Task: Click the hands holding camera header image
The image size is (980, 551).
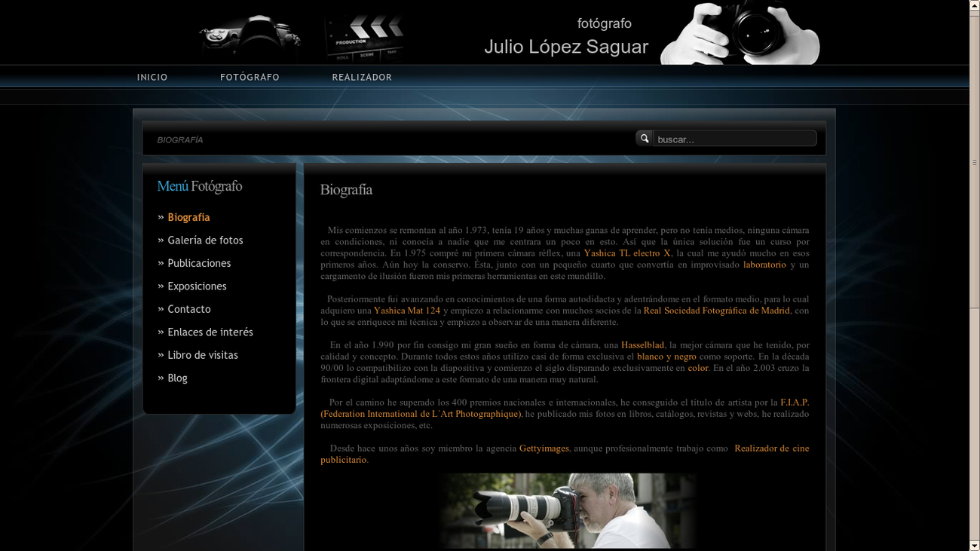Action: point(739,33)
